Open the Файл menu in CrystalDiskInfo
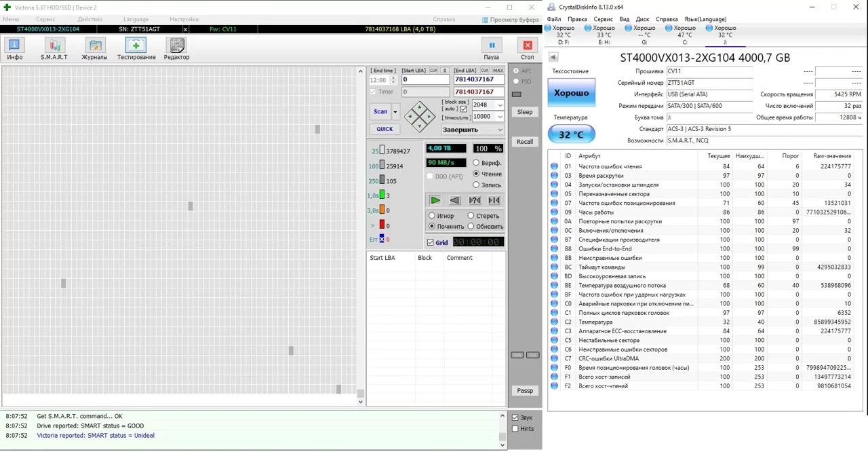The image size is (868, 452). pyautogui.click(x=553, y=19)
